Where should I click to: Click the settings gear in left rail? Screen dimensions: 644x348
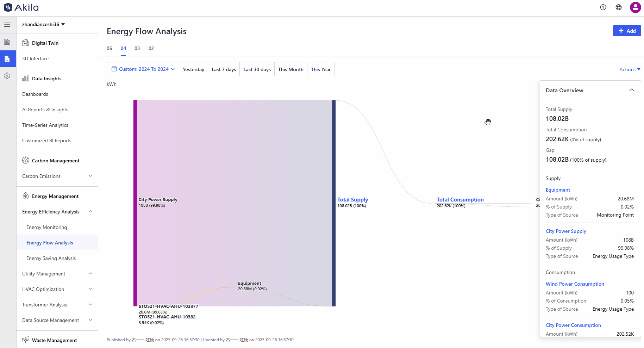tap(7, 76)
